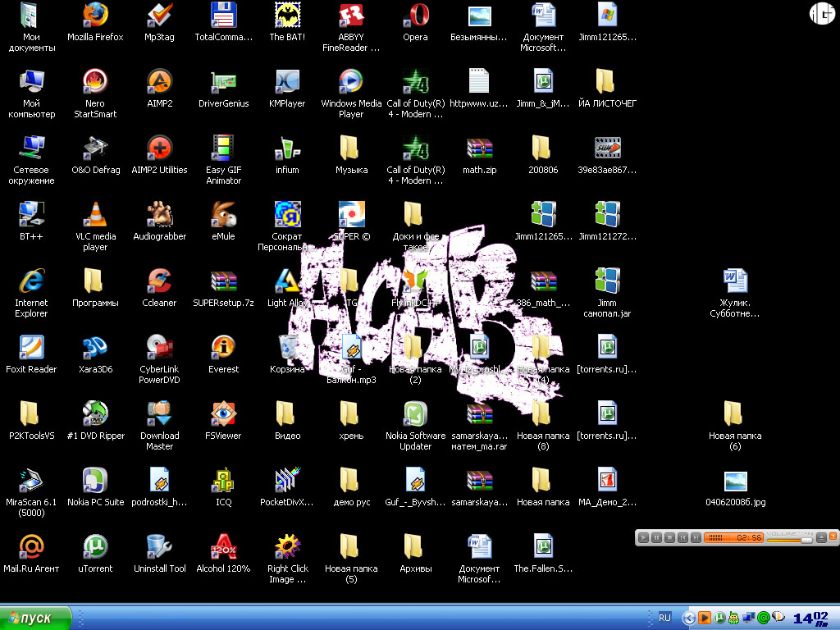Open CyberLink PowerDVD icon
Viewport: 840px width, 630px height.
pos(159,359)
